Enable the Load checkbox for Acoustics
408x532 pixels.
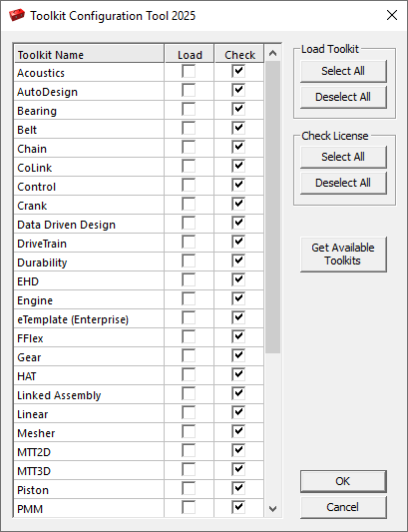click(189, 72)
